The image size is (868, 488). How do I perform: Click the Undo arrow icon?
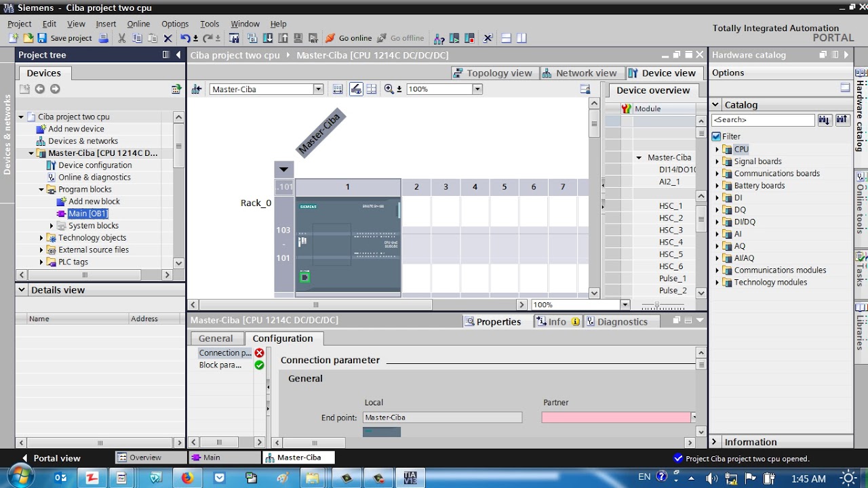coord(184,39)
